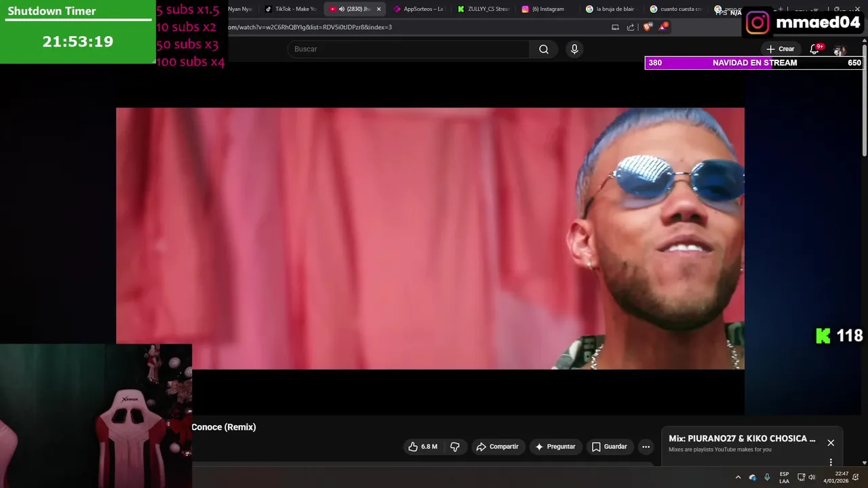Switch ESP LAA keyboard language

click(x=784, y=477)
